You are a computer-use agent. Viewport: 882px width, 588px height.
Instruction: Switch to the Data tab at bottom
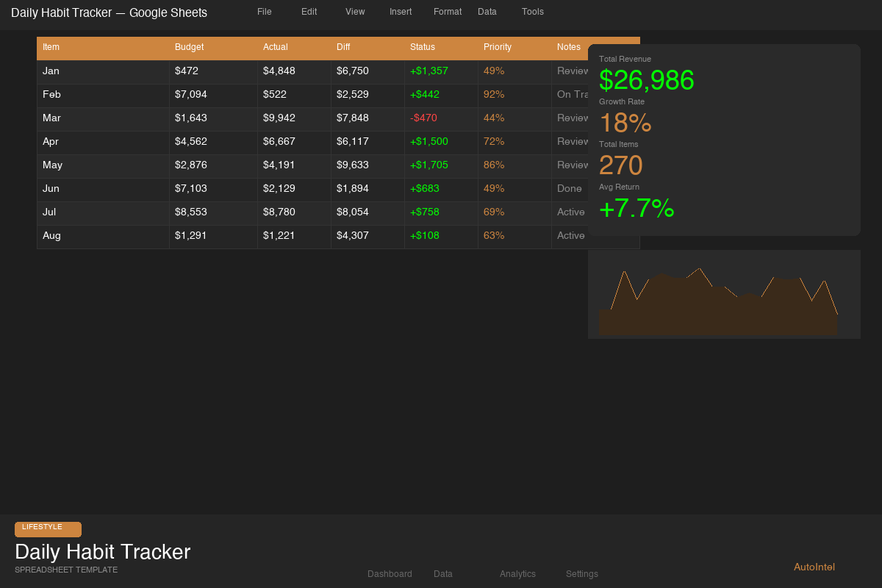(x=443, y=574)
